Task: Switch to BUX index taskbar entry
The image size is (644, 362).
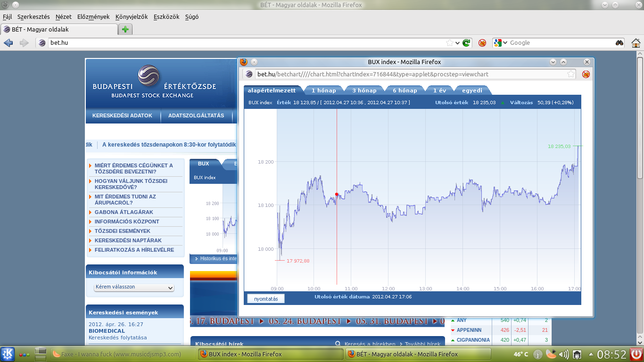Action: [271, 354]
